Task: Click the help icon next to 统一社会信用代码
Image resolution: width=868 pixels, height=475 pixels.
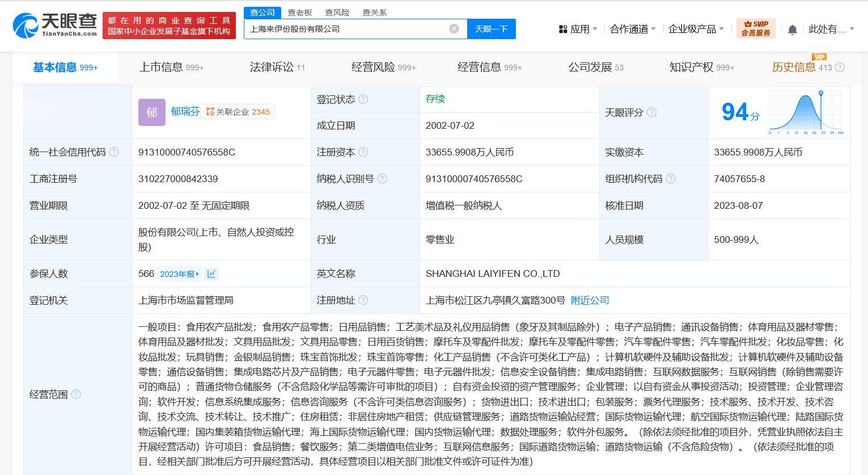Action: point(114,152)
